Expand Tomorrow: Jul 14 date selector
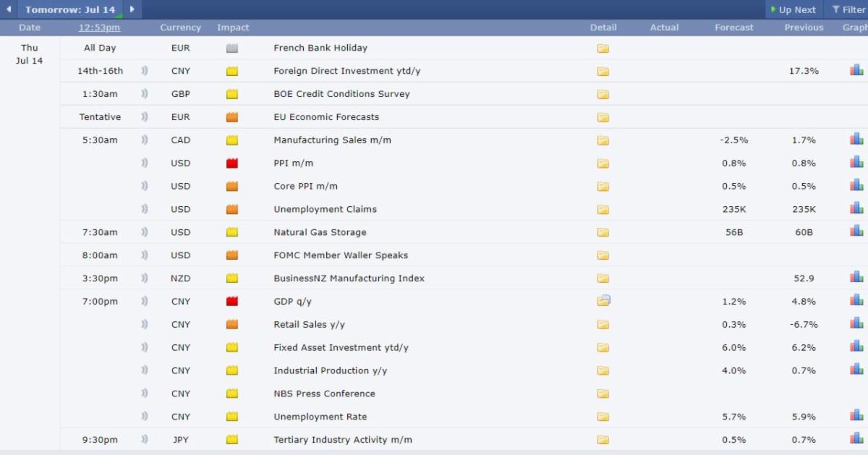The image size is (868, 455). click(x=70, y=9)
